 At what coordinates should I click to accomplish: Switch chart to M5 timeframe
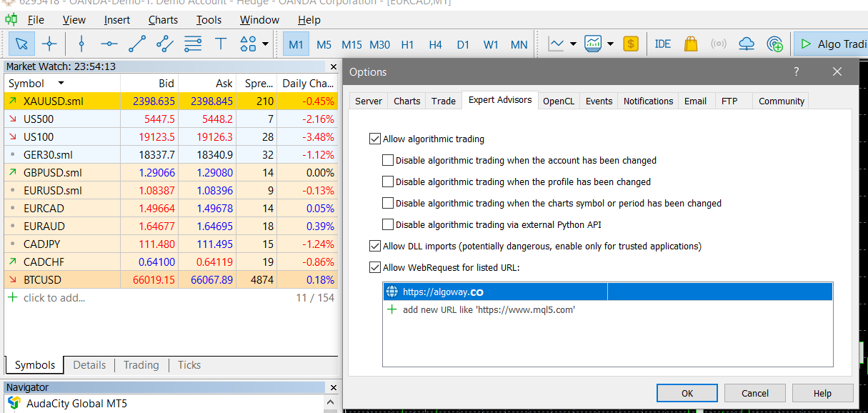click(x=324, y=44)
